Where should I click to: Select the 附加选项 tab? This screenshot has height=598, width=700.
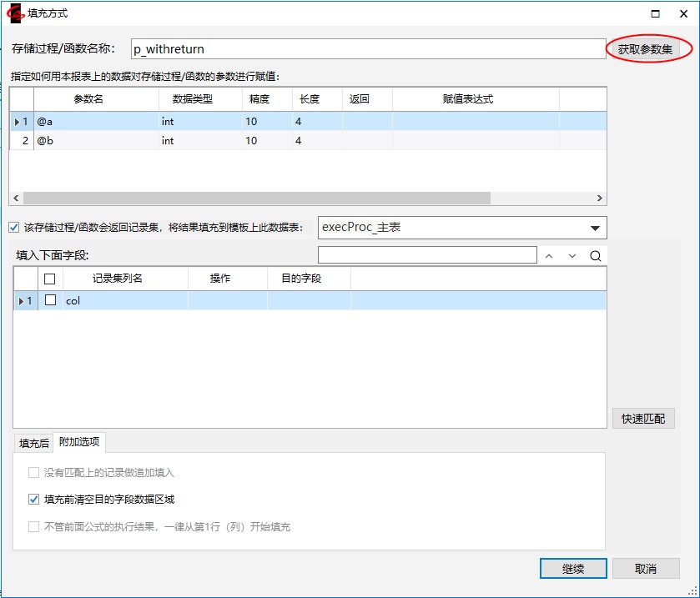click(x=80, y=443)
